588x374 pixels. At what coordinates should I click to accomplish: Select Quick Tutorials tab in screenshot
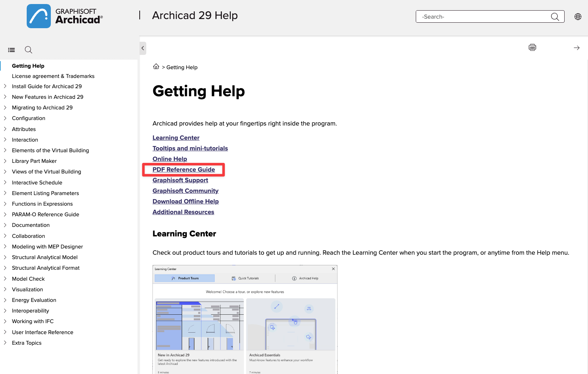coord(245,278)
